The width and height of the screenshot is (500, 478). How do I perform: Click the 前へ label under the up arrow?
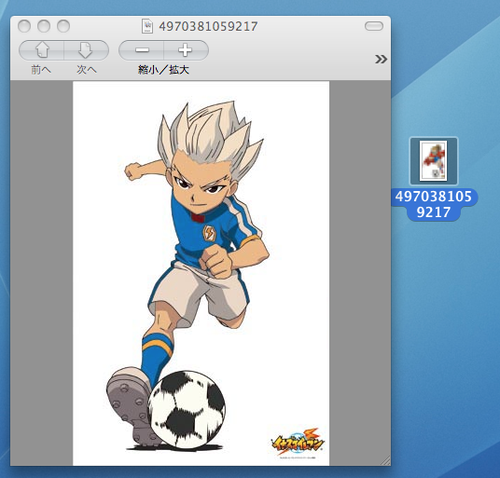(x=41, y=70)
